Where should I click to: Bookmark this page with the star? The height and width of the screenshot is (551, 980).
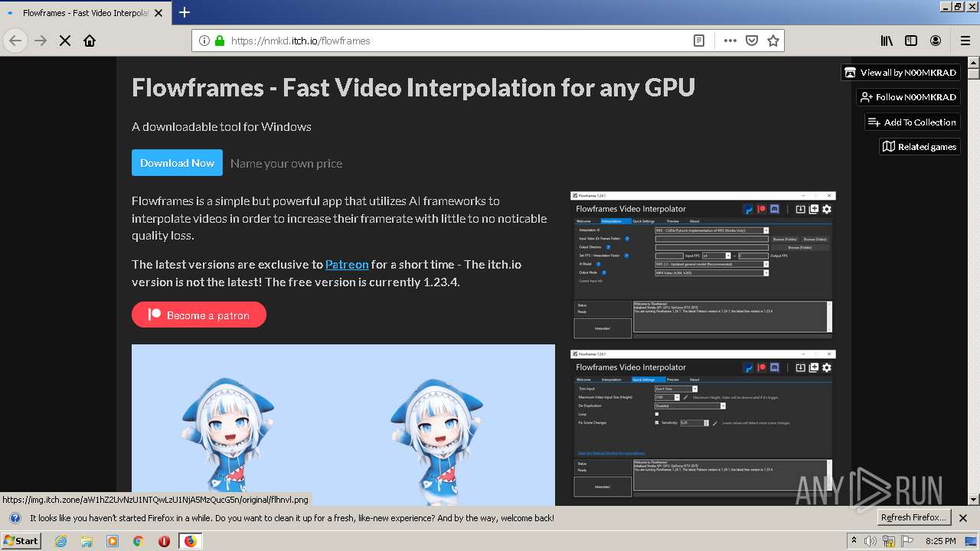773,41
